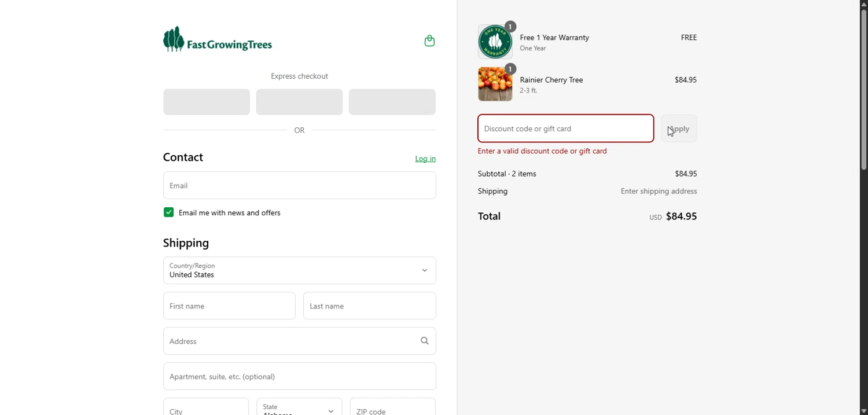Expand the State dropdown

[299, 407]
